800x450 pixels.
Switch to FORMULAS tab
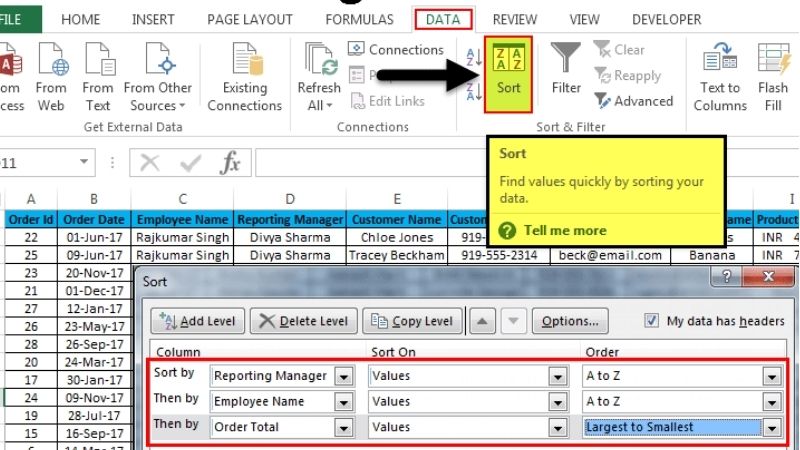pos(360,19)
